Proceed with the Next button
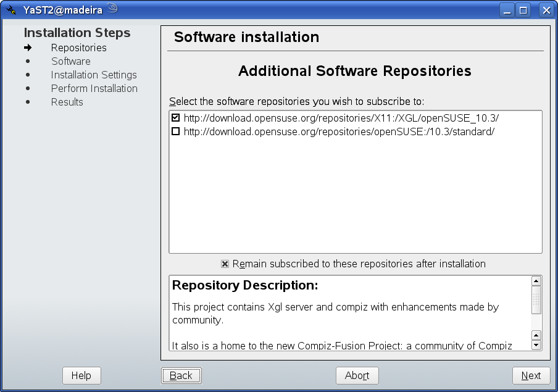This screenshot has height=392, width=558. [x=531, y=375]
